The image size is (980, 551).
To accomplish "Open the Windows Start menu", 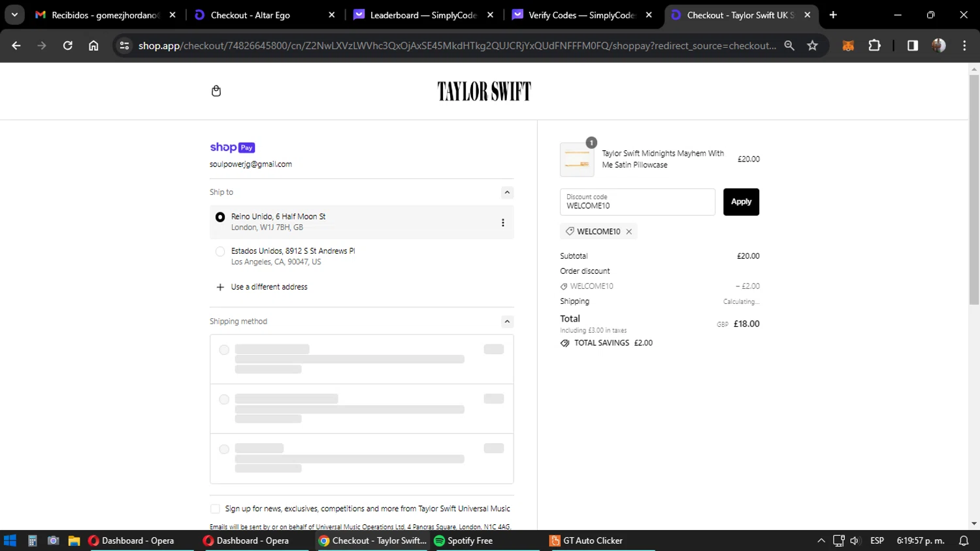I will tap(10, 541).
